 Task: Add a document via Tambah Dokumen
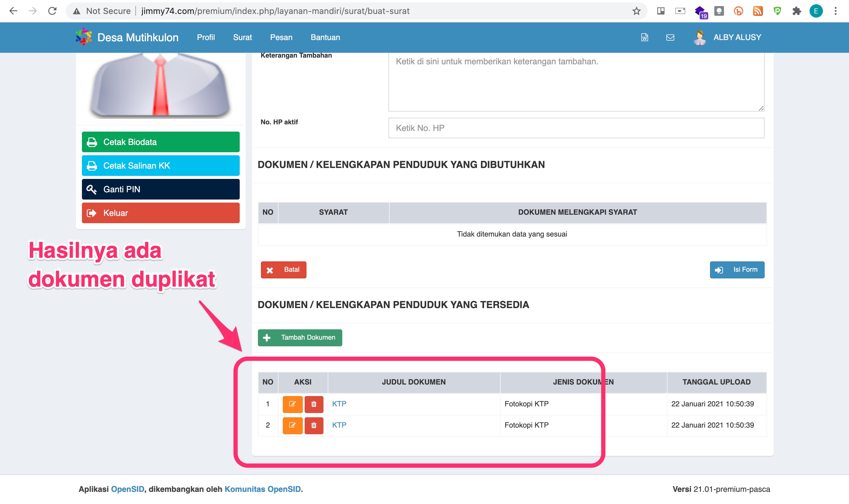(300, 338)
